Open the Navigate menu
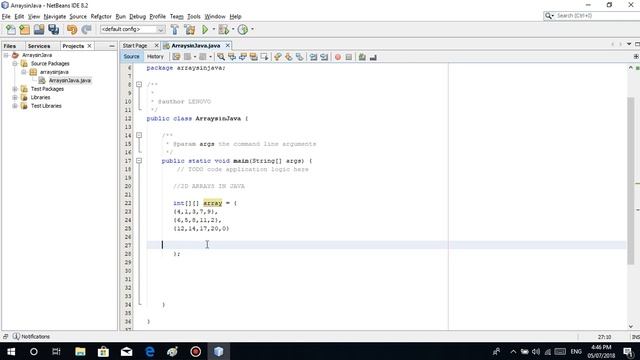 (55, 16)
